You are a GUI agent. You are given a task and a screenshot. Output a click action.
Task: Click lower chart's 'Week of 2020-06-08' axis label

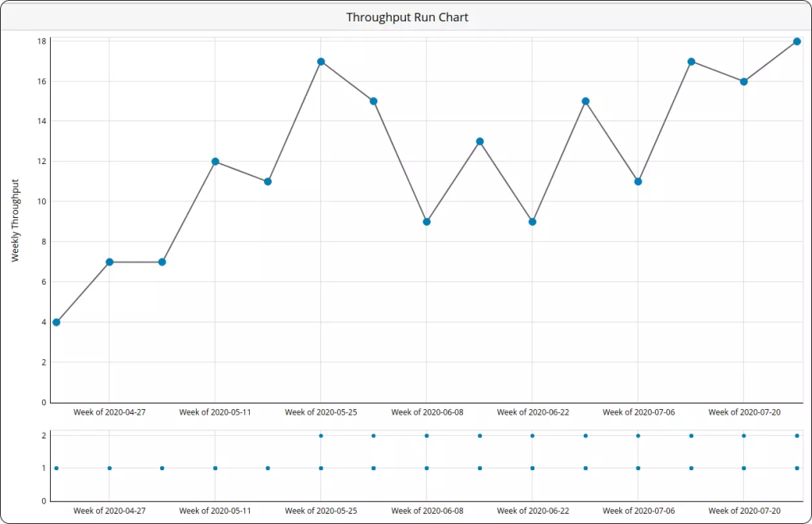(x=427, y=511)
